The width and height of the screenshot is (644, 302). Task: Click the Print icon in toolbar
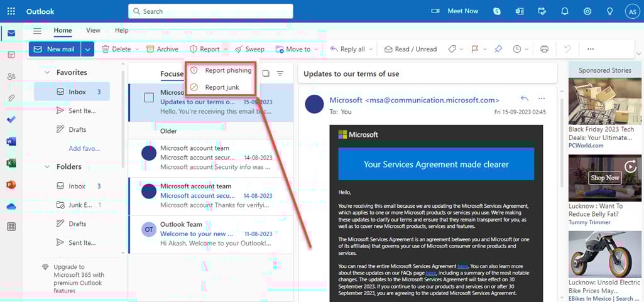[544, 49]
